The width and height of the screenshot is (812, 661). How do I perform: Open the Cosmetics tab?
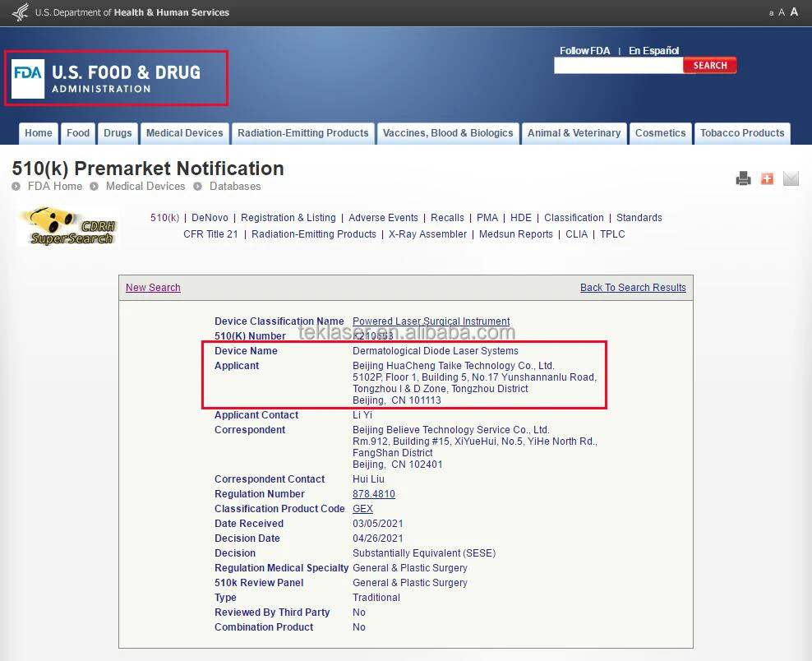coord(660,133)
